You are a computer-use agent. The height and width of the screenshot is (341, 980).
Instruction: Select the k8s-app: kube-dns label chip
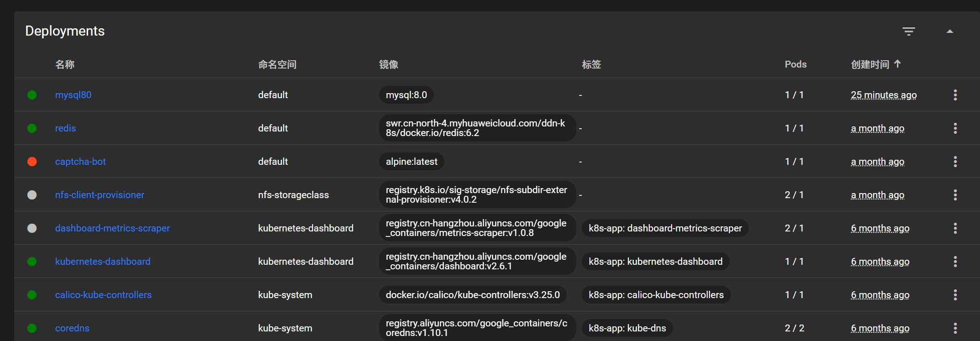(x=627, y=328)
